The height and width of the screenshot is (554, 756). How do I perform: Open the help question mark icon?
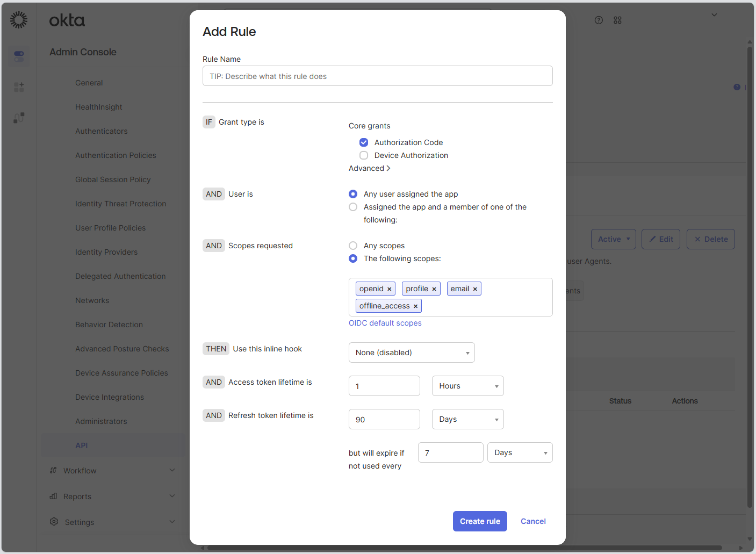coord(599,20)
